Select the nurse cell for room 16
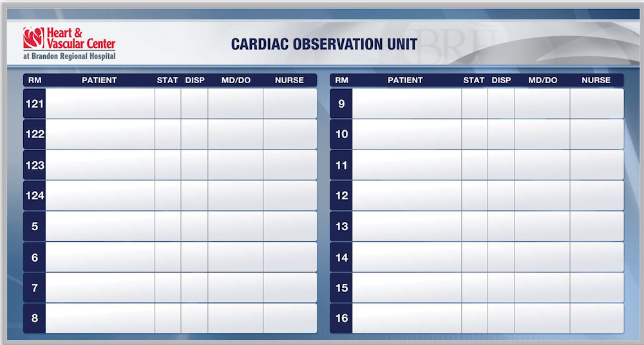This screenshot has width=644, height=345. point(596,319)
